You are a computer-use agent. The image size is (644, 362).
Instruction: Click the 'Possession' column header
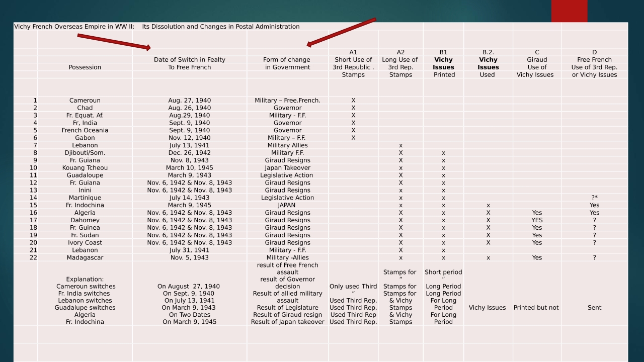click(x=85, y=67)
